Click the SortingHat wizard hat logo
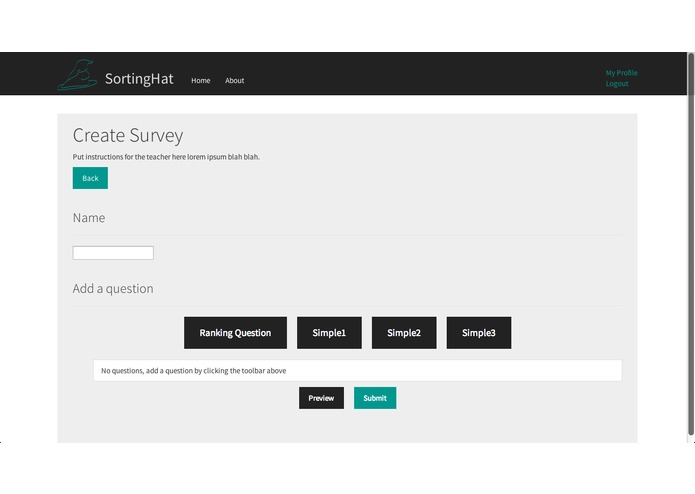Viewport: 695px width, 494px height. [x=78, y=75]
